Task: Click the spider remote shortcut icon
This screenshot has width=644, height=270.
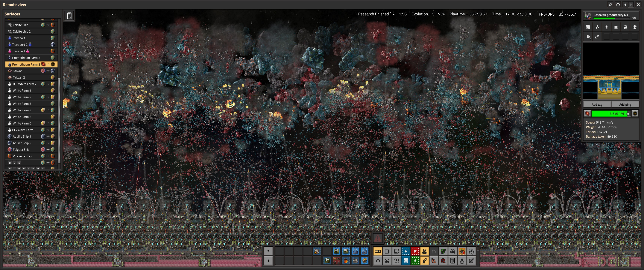Action: click(452, 251)
